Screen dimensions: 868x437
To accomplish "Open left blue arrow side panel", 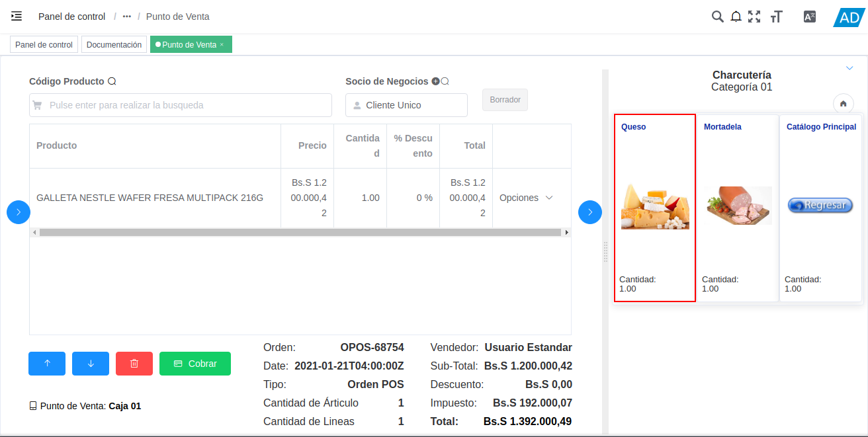I will [19, 212].
